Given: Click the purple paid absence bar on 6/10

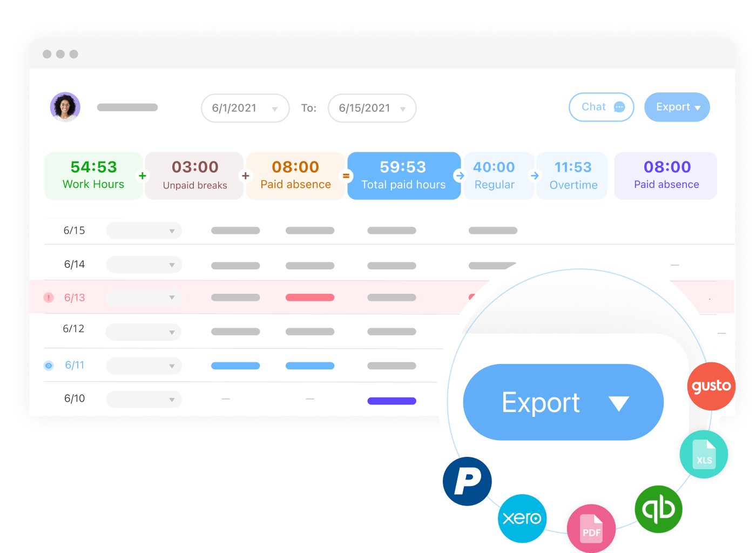Looking at the screenshot, I should point(391,400).
